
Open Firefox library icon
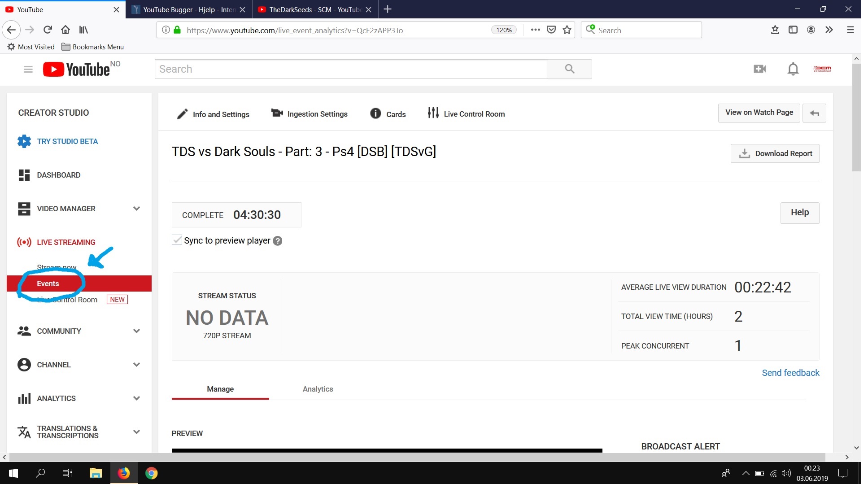(x=83, y=30)
